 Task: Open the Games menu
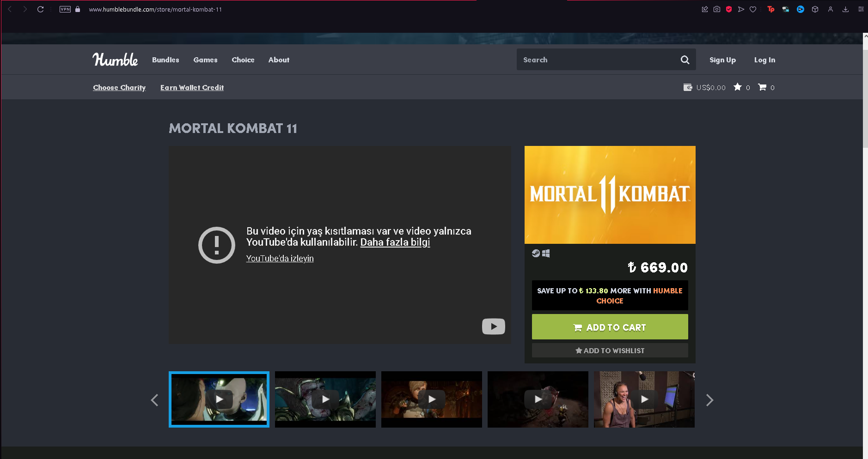coord(205,60)
